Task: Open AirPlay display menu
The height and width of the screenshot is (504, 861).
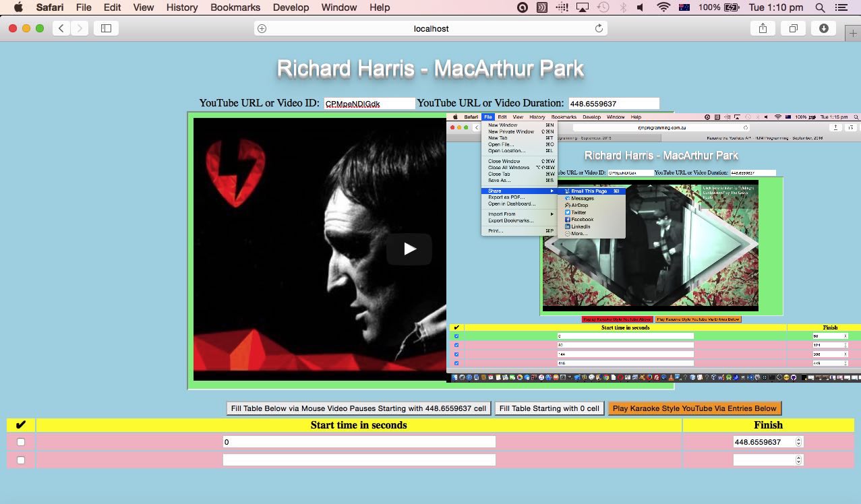Action: 583,7
